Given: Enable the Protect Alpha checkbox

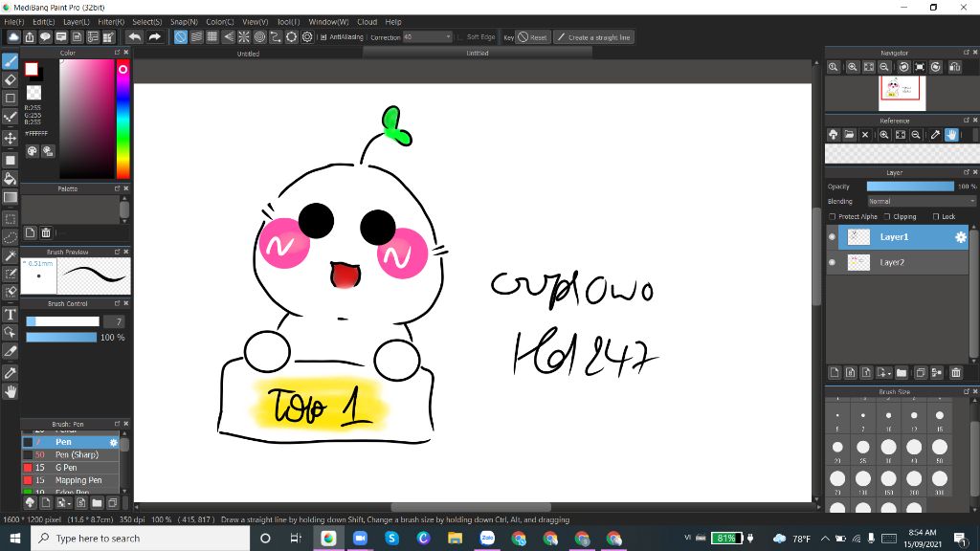Looking at the screenshot, I should pos(833,217).
